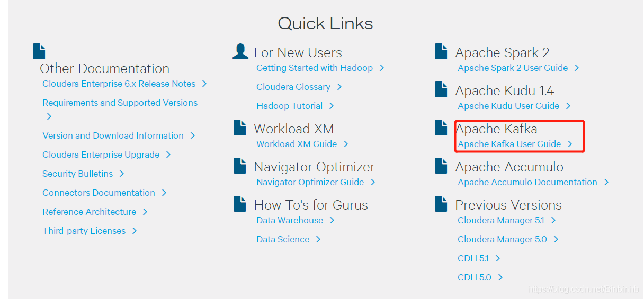This screenshot has width=644, height=299.
Task: Click the Quick Links heading
Action: tap(325, 23)
